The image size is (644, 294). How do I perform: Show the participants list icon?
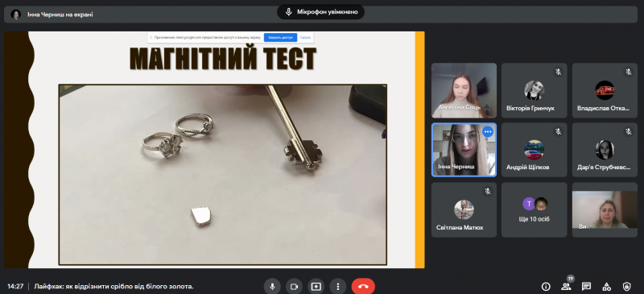pos(566,286)
